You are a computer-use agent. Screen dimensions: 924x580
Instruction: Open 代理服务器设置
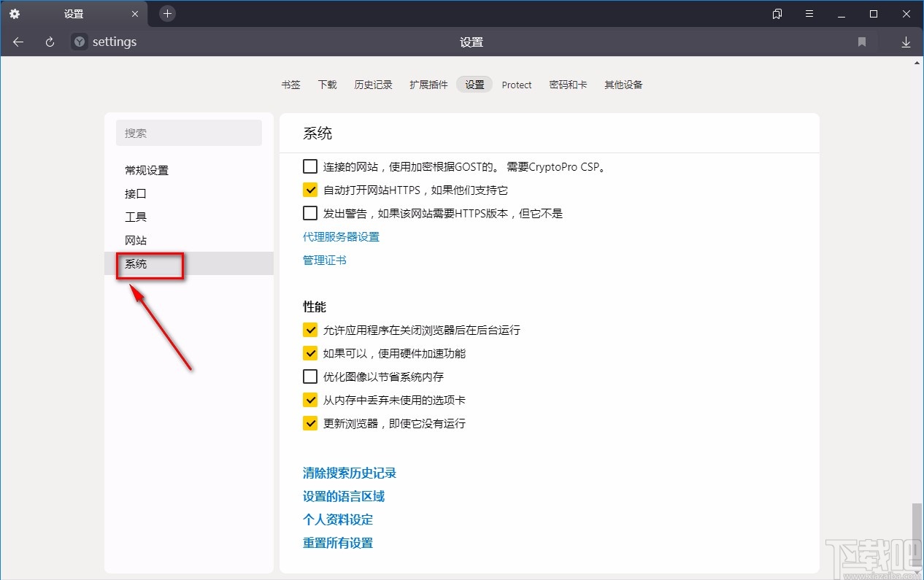(341, 236)
